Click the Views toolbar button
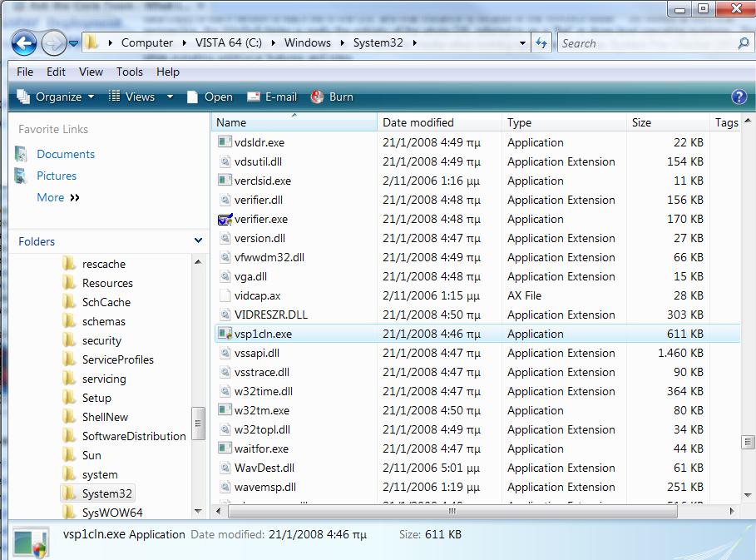 click(x=131, y=97)
